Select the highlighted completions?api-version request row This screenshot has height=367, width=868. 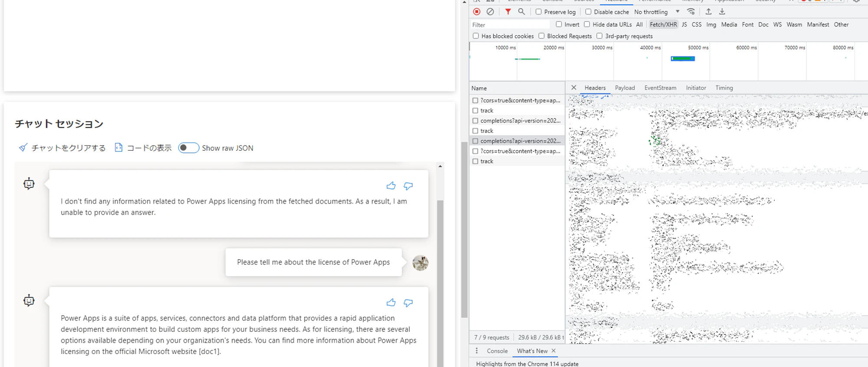click(517, 141)
